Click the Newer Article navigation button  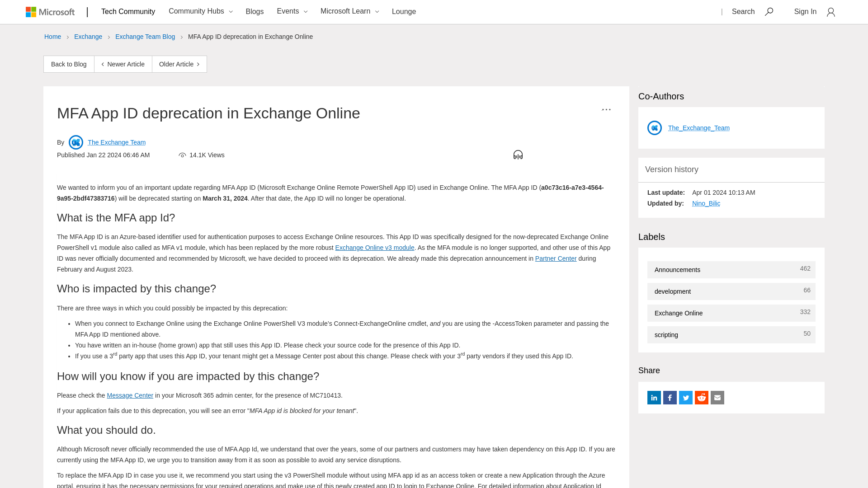tap(122, 64)
